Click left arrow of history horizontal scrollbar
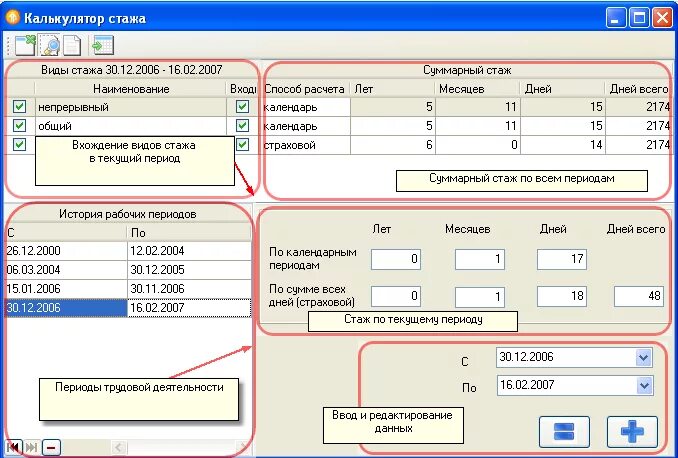 [x=119, y=447]
